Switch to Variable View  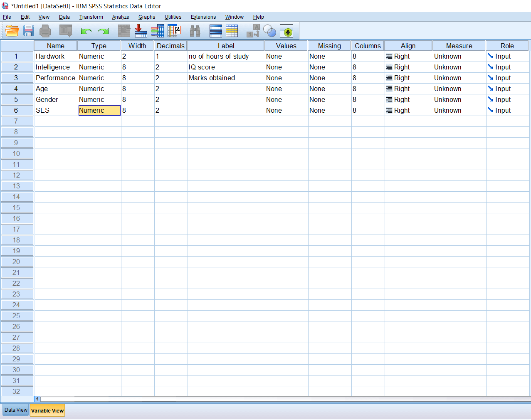[47, 410]
